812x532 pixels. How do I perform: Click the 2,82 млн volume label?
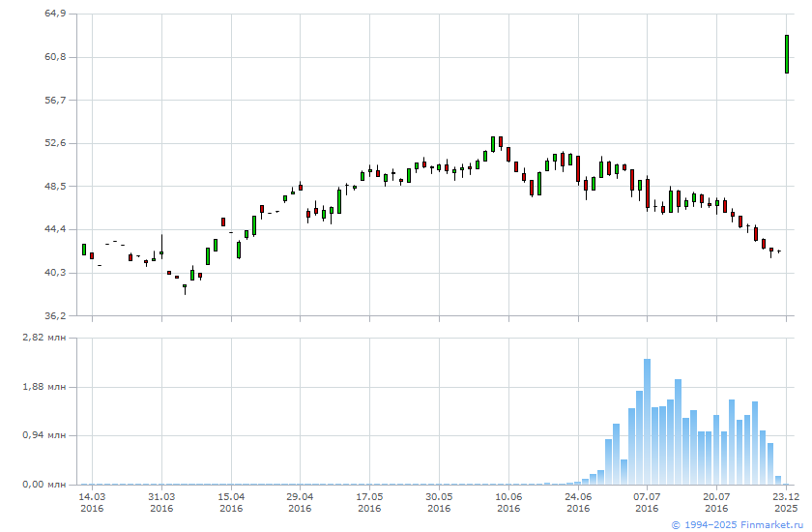(46, 338)
